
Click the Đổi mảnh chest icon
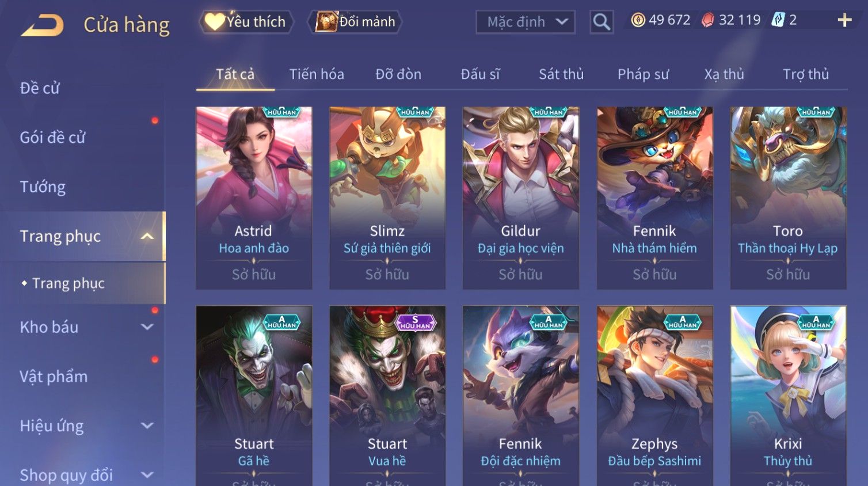tap(326, 22)
